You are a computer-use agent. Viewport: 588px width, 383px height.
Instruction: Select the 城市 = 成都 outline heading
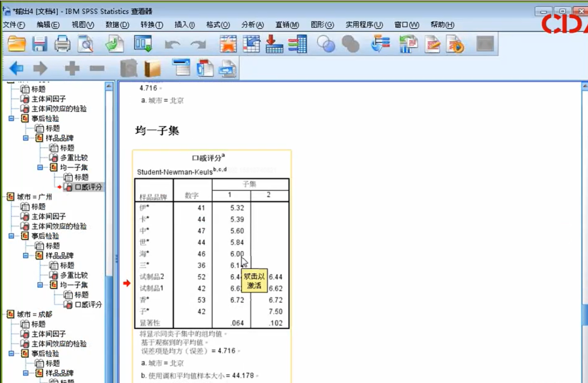click(x=35, y=314)
